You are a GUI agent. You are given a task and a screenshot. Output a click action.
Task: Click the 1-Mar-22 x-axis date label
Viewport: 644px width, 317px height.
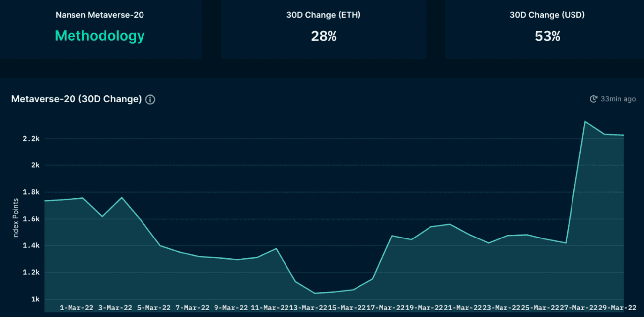[76, 308]
